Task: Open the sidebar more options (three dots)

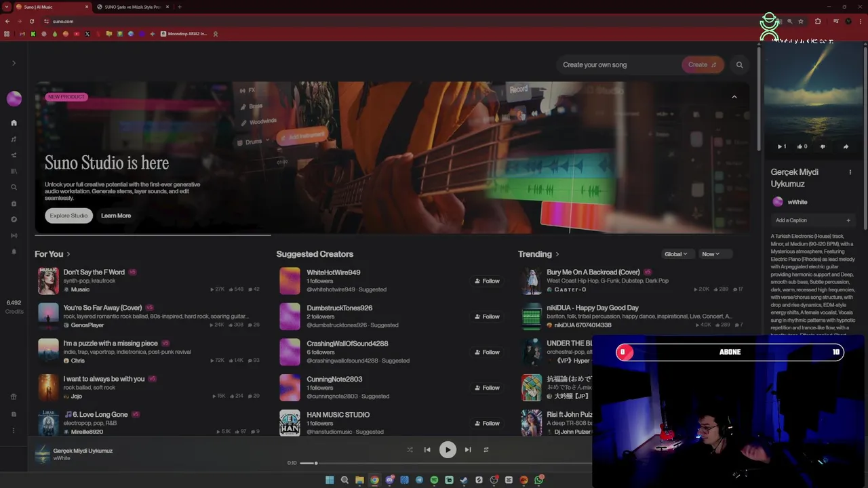Action: (x=14, y=430)
